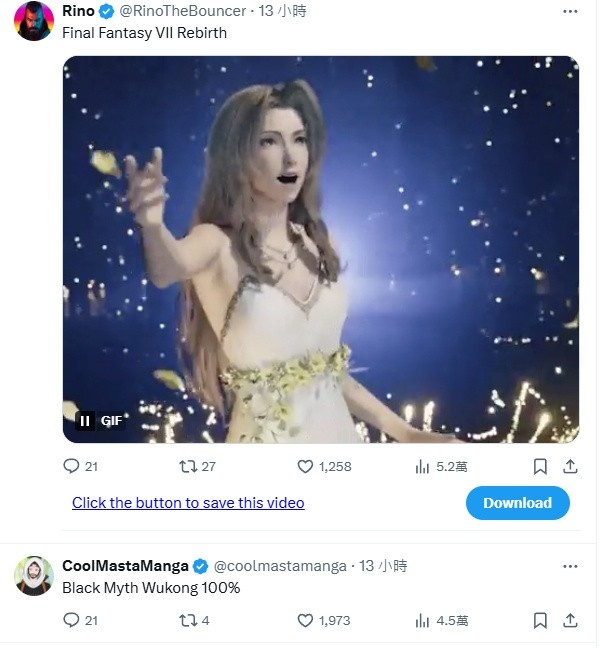Bookmark CoolMastaManga's post
The image size is (614, 648).
coord(540,620)
